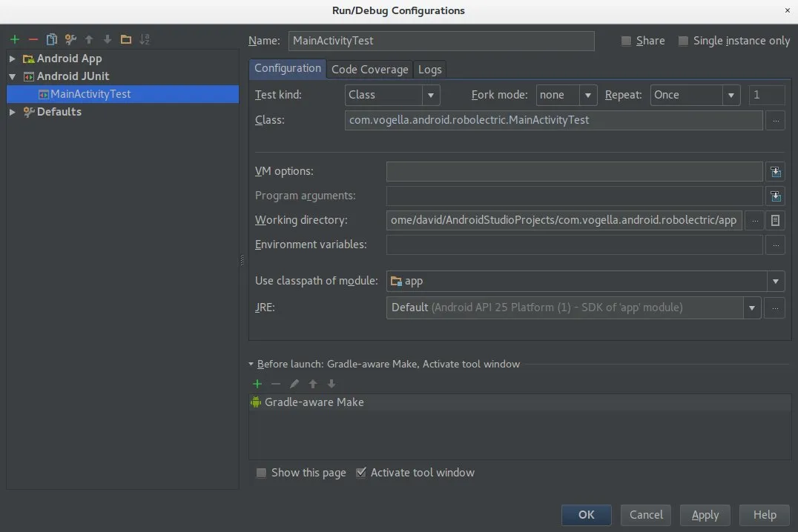Click the Apply button
The width and height of the screenshot is (798, 532).
click(x=705, y=515)
